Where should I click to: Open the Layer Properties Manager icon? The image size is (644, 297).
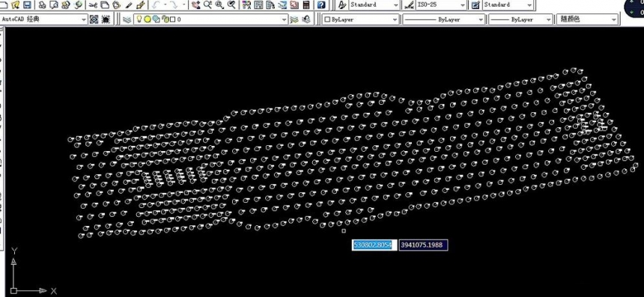pyautogui.click(x=127, y=19)
